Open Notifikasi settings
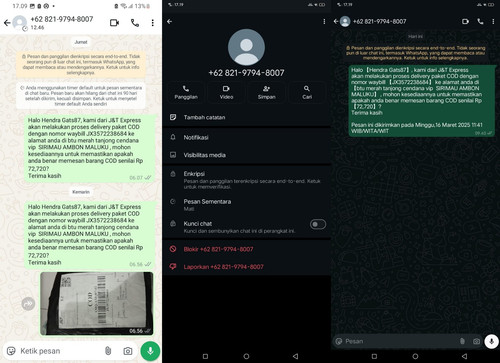This screenshot has width=500, height=363. pyautogui.click(x=247, y=137)
